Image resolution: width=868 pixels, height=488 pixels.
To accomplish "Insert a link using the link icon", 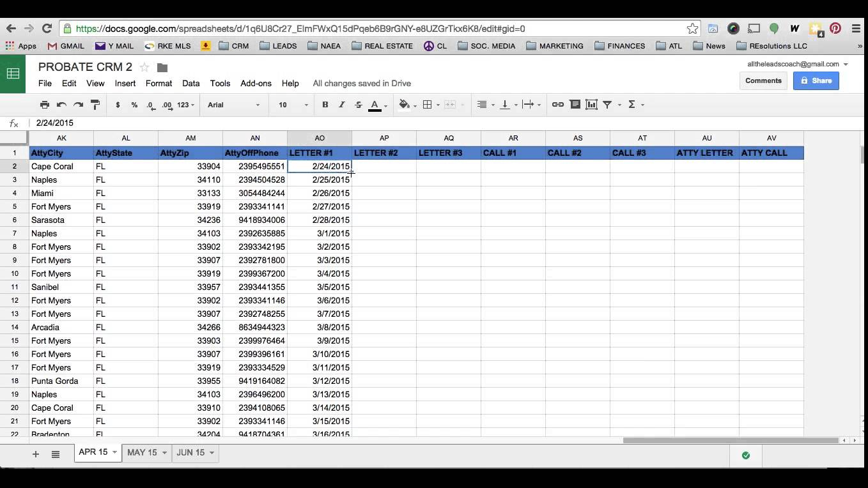I will point(557,105).
